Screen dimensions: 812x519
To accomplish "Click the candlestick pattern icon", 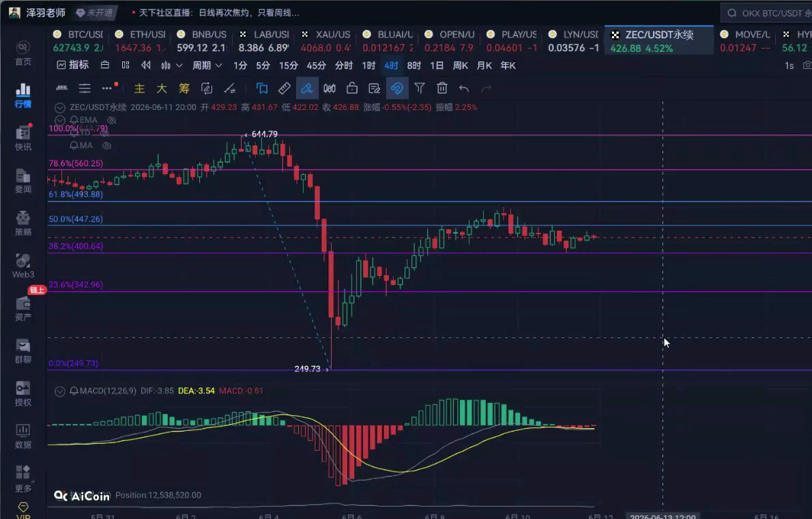I will coord(330,88).
